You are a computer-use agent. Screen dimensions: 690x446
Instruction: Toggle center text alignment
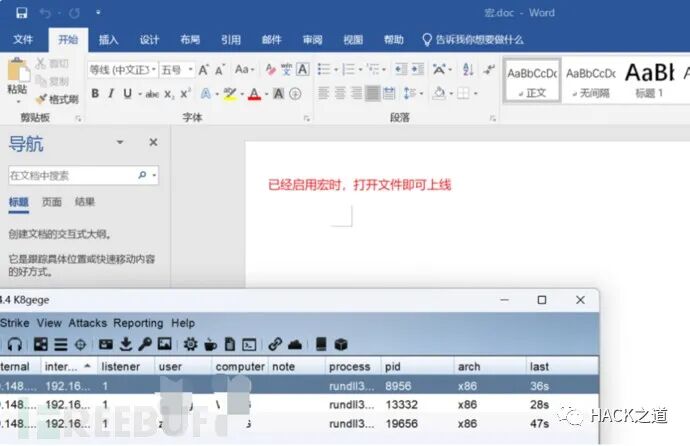(x=340, y=93)
